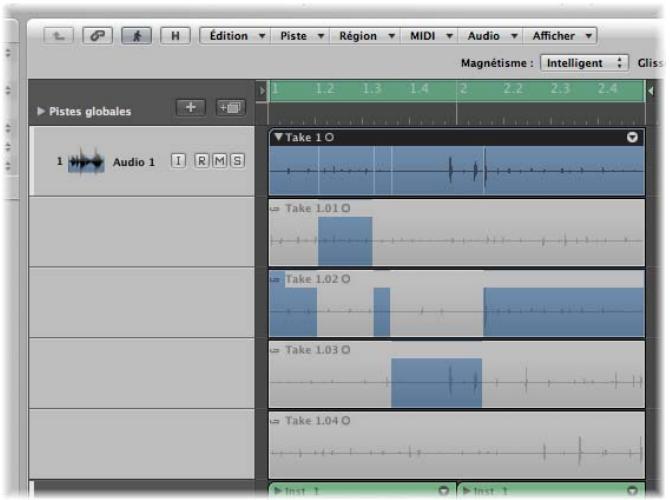The height and width of the screenshot is (500, 670).
Task: Open the Région menu
Action: [x=365, y=36]
